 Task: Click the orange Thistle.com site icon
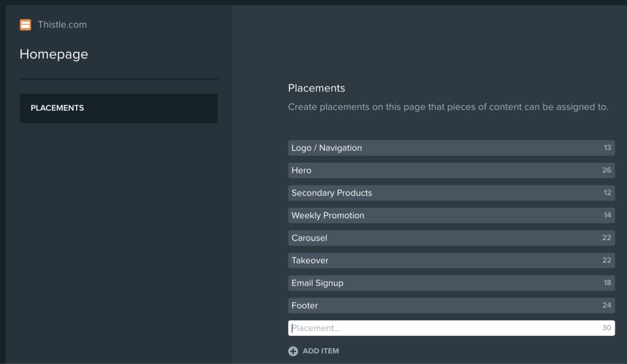pos(25,25)
